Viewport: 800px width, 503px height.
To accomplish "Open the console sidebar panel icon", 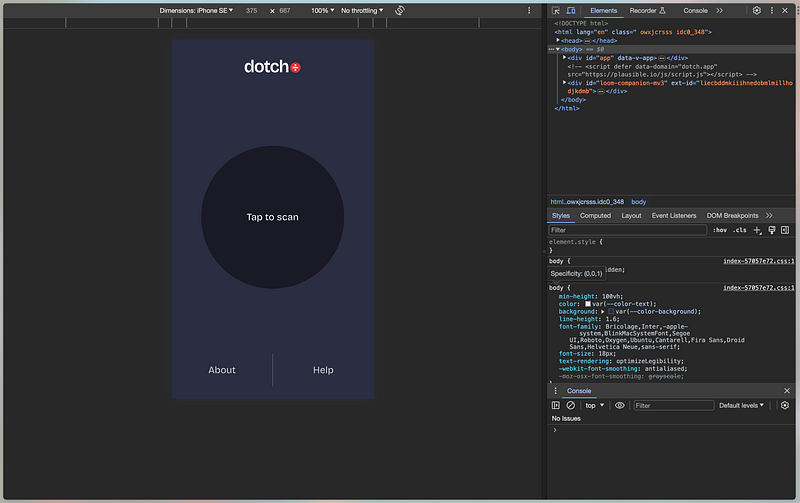I will 556,405.
